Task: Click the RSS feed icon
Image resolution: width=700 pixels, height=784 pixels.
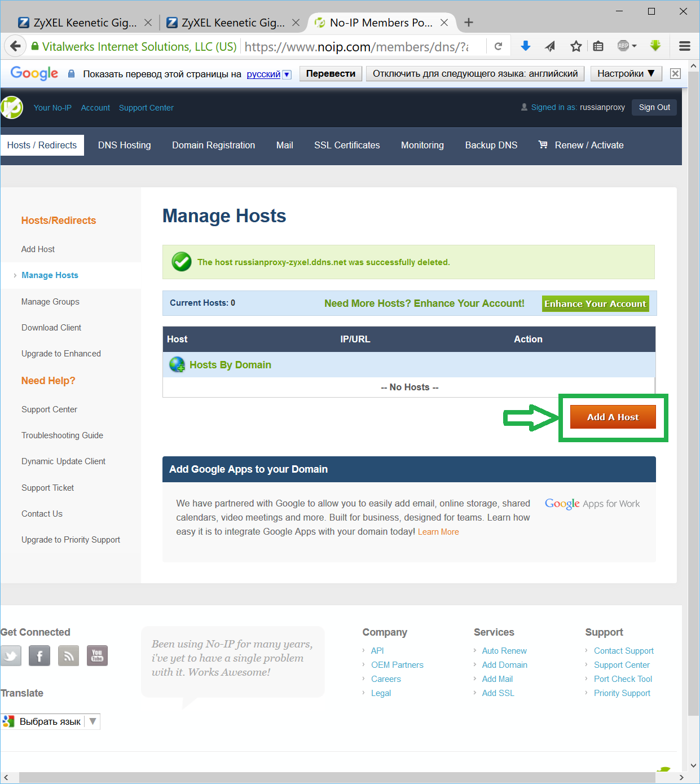Action: point(68,655)
